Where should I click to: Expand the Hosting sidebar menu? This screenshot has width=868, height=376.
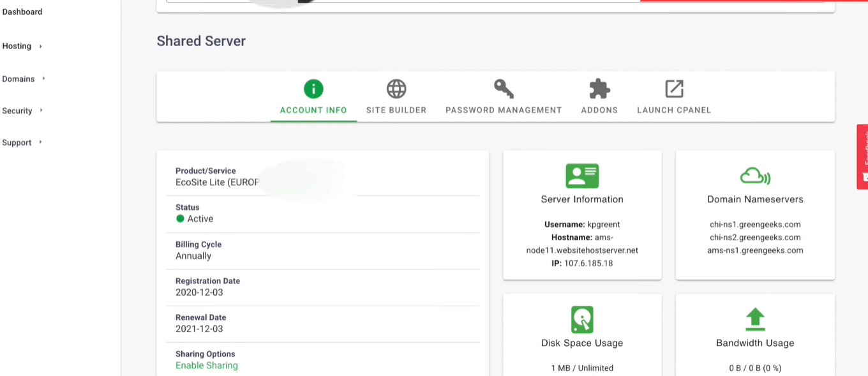point(22,46)
